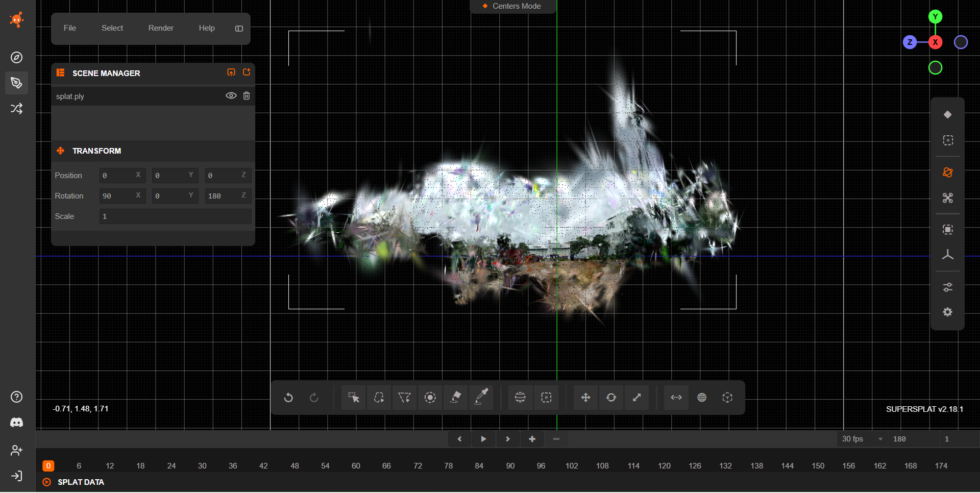Activate the rotate tool
The width and height of the screenshot is (980, 493).
(611, 398)
